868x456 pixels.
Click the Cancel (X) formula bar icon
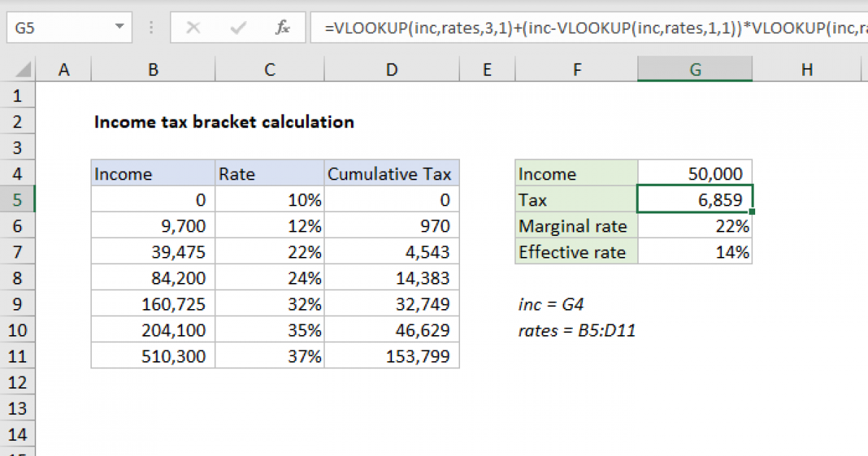click(x=193, y=28)
